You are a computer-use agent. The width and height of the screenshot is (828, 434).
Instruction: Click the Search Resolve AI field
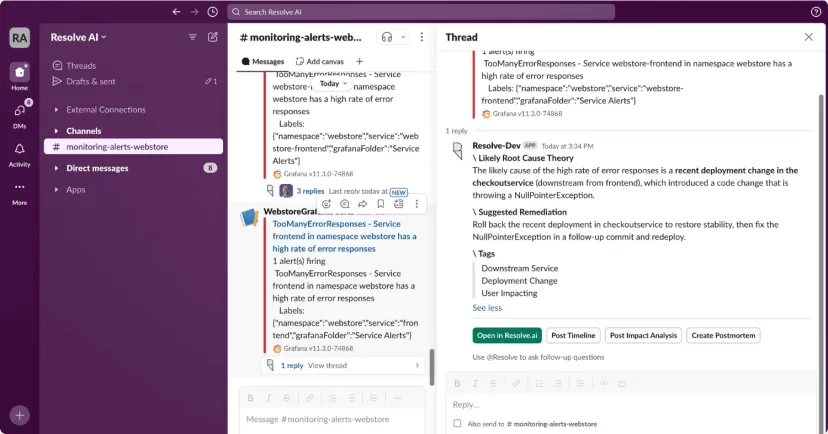point(421,12)
